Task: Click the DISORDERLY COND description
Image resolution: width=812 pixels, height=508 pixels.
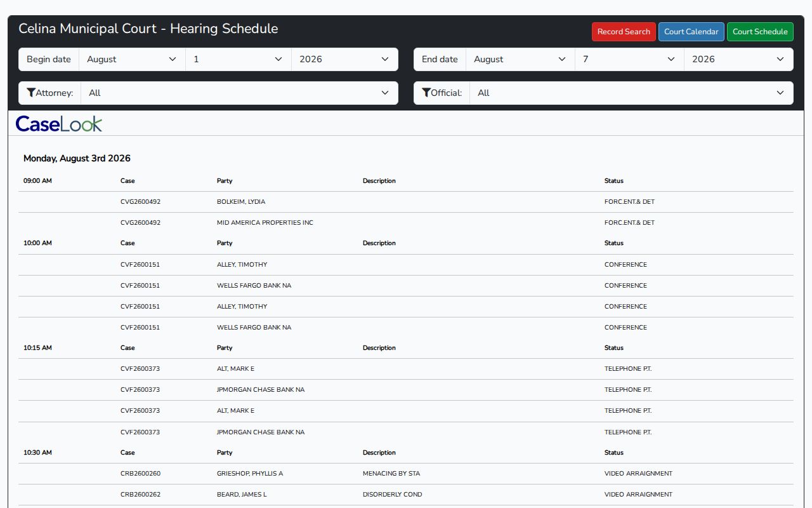Action: [392, 495]
